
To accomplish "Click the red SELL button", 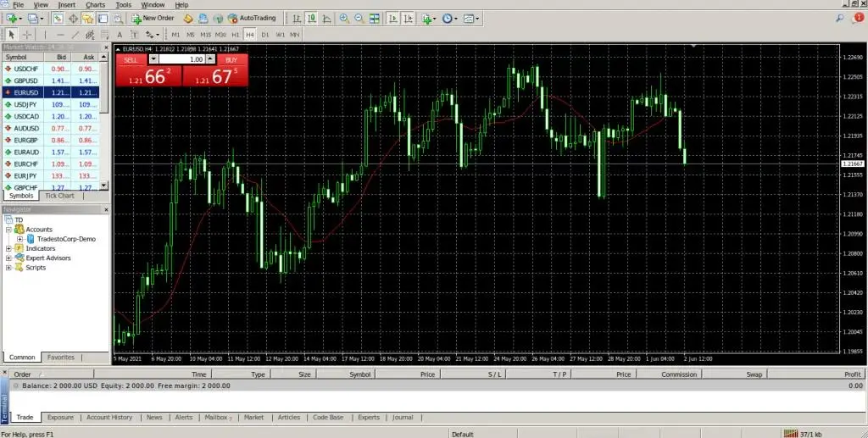I will click(148, 70).
